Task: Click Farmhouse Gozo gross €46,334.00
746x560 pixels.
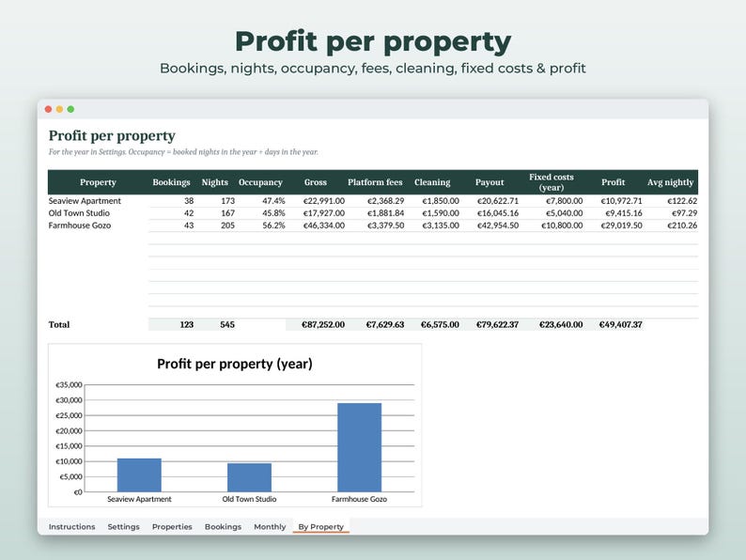Action: (x=323, y=226)
